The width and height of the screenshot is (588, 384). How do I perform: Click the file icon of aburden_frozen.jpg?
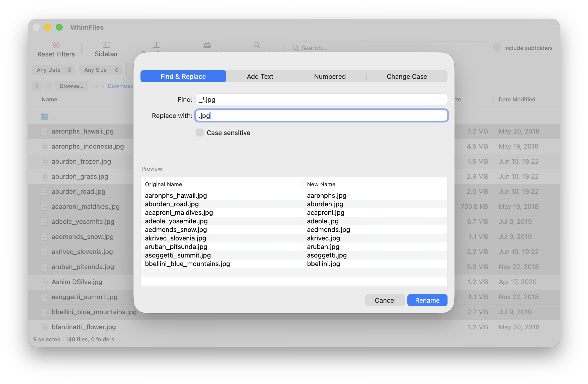[x=45, y=161]
